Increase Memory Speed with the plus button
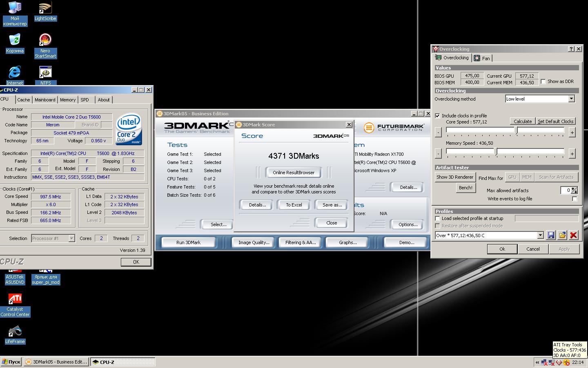Viewport: 588px width, 368px height. pyautogui.click(x=572, y=153)
